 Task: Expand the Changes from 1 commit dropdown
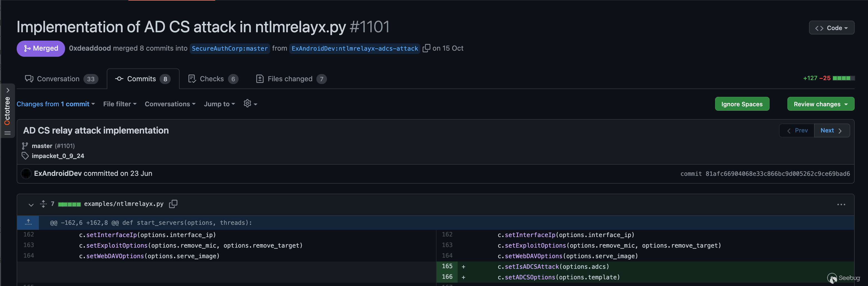tap(56, 104)
